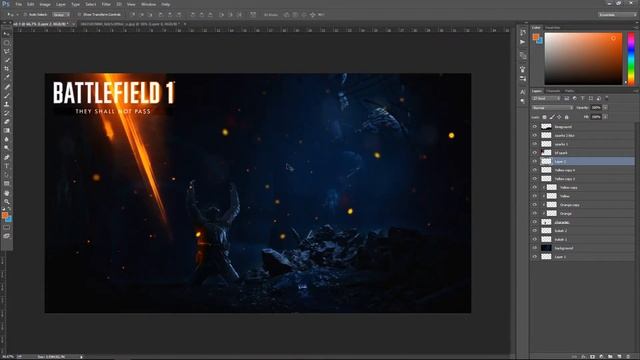Select the Magic Wand tool
The image size is (640, 360).
pyautogui.click(x=7, y=60)
